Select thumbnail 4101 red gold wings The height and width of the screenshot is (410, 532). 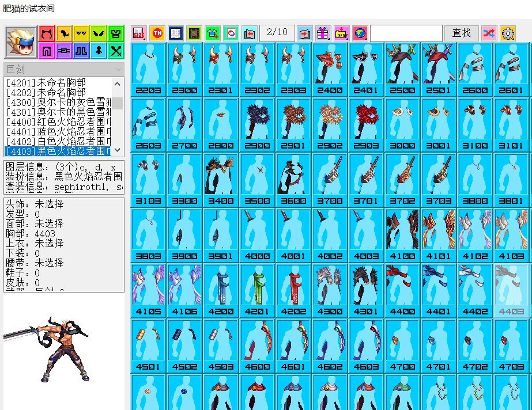[439, 235]
